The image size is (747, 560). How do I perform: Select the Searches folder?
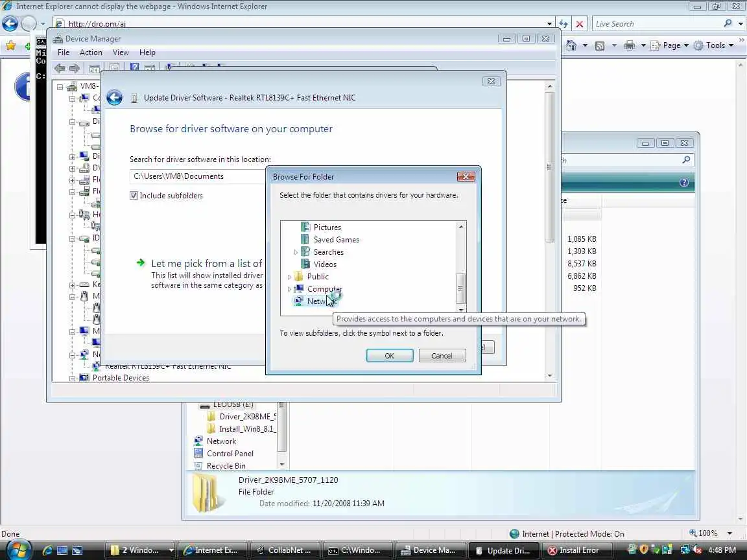tap(328, 252)
